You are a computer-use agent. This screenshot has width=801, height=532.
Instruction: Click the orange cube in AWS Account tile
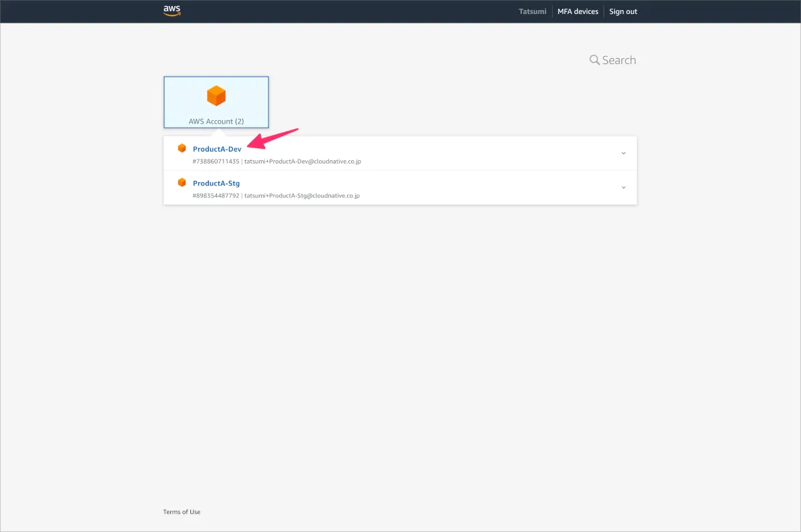click(x=216, y=95)
